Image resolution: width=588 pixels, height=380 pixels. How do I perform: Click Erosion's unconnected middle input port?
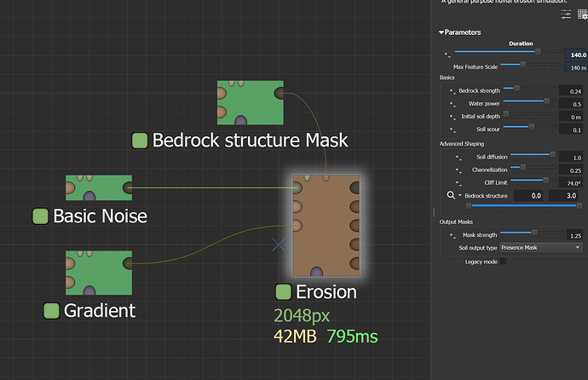[297, 206]
